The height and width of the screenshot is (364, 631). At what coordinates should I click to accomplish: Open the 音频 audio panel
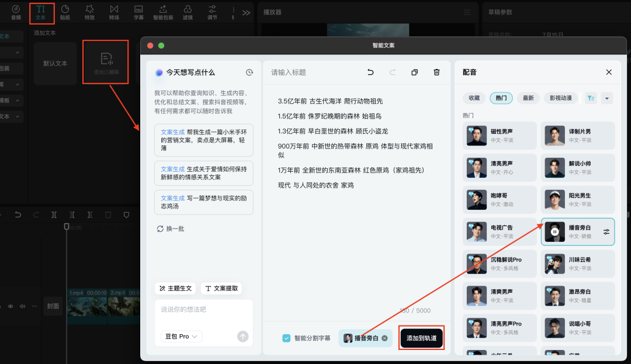tap(16, 12)
